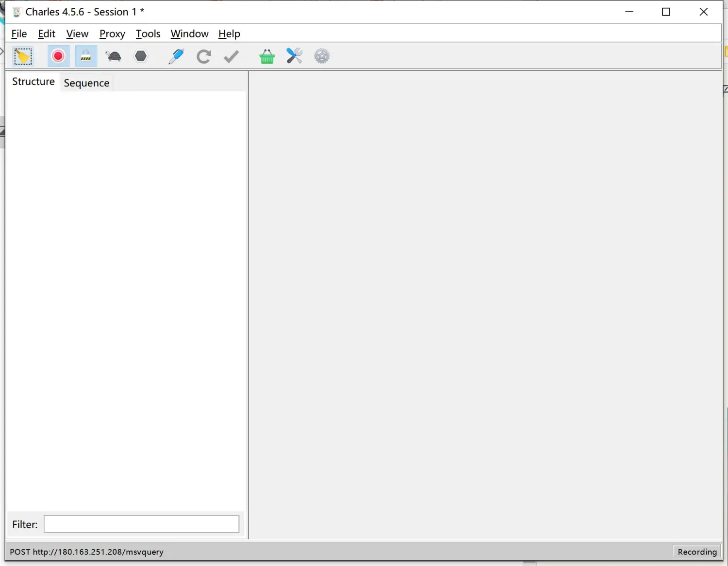This screenshot has width=728, height=566.
Task: Focus the Filter text field
Action: coord(141,524)
